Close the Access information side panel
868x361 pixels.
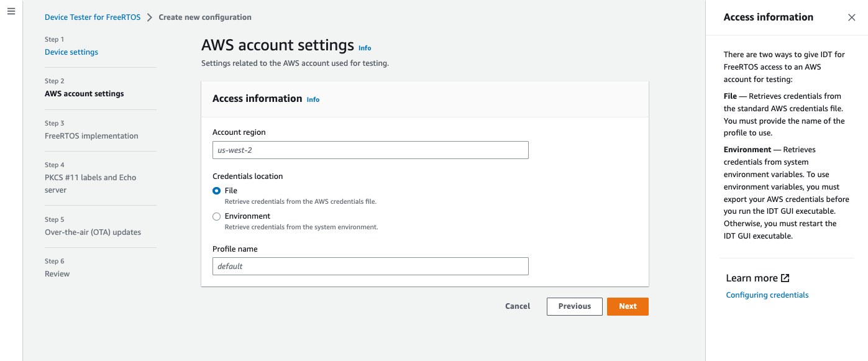852,17
